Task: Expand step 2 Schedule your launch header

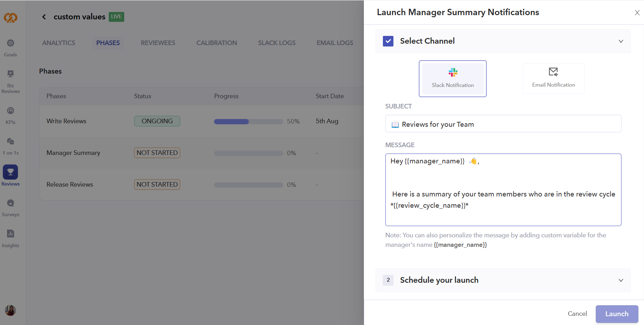Action: [x=439, y=280]
